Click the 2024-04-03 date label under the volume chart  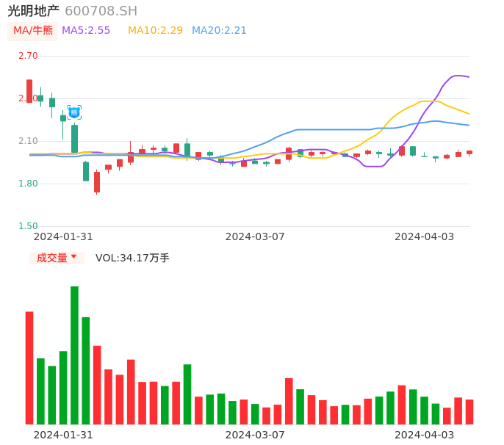[x=424, y=434]
